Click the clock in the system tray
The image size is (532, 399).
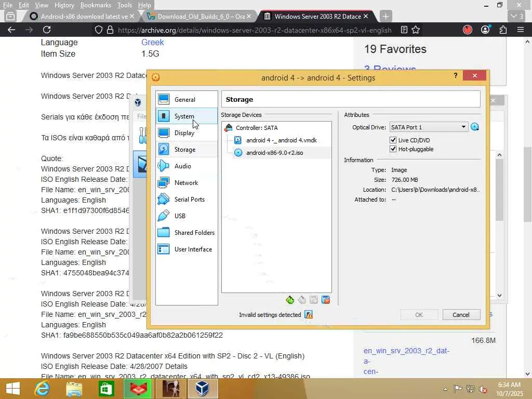coord(509,389)
